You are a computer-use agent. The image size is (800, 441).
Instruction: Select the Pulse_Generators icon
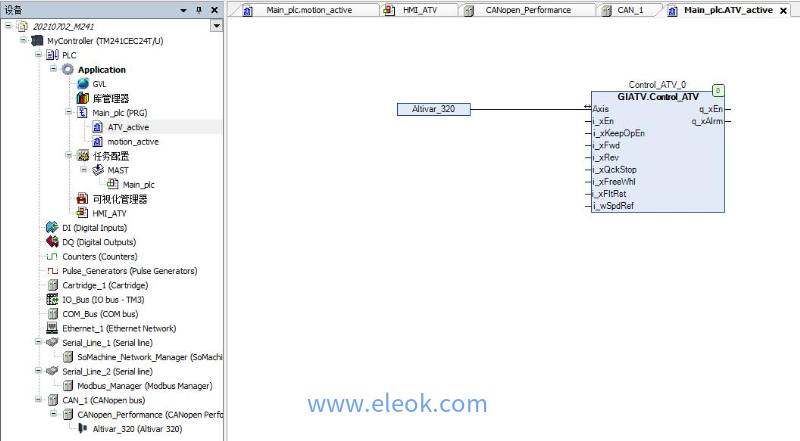(x=52, y=271)
